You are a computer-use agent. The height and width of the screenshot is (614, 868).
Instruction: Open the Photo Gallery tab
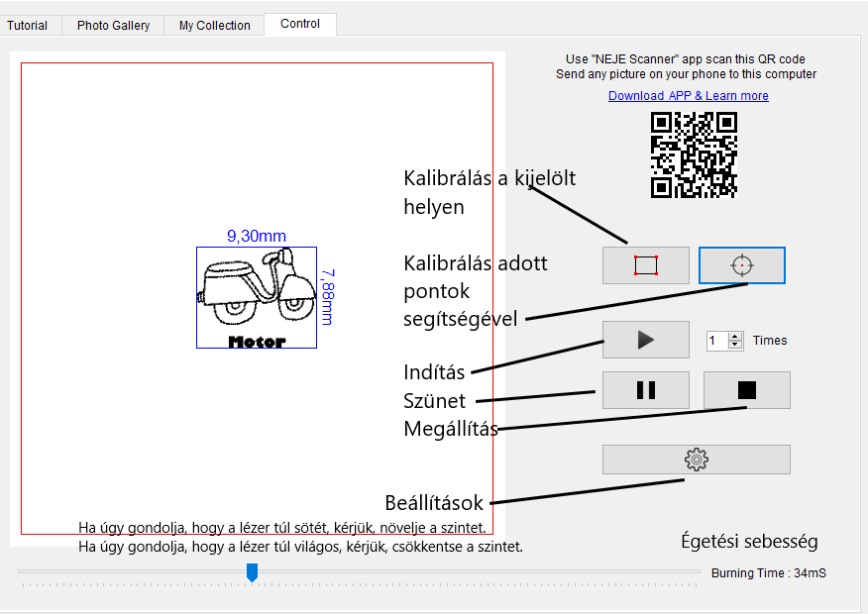pos(113,26)
